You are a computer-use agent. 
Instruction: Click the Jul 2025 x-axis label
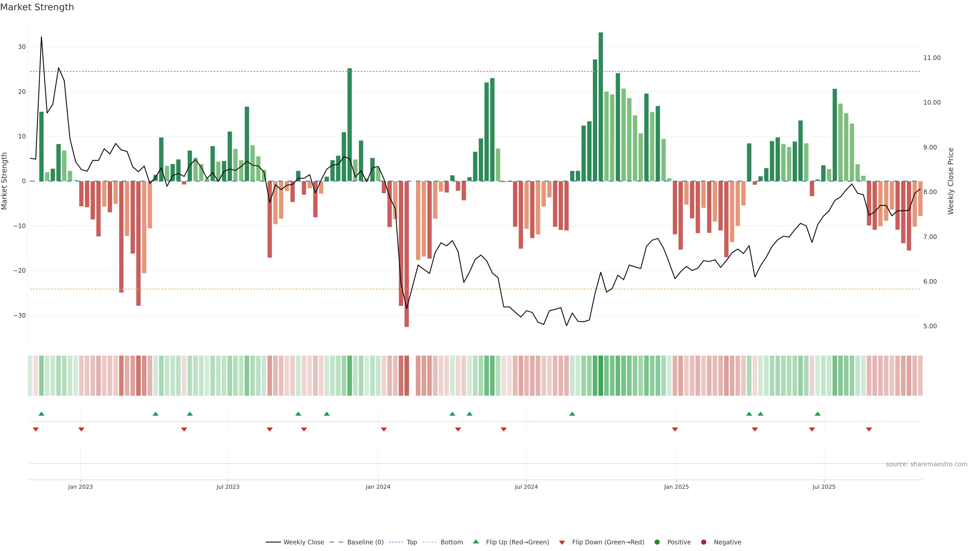(824, 487)
